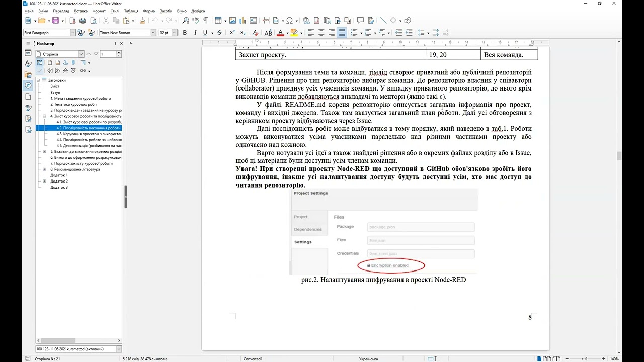Collapse the 'Заголовки' tree node
The width and height of the screenshot is (644, 362).
point(38,80)
